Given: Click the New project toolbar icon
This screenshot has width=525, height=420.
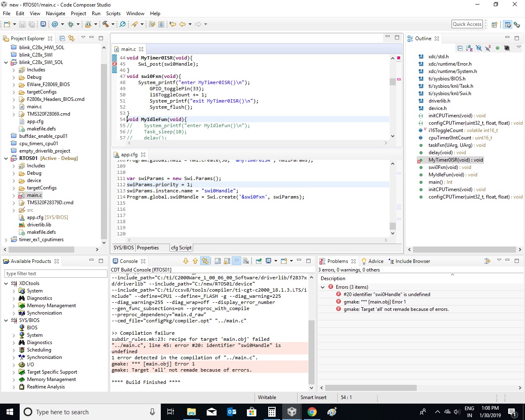Looking at the screenshot, I should tap(7, 24).
